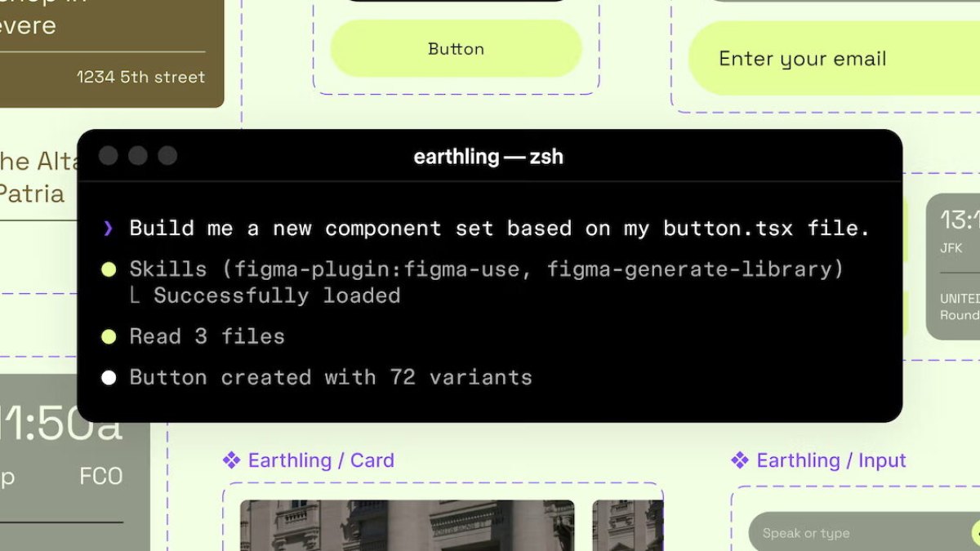Click 'Button created with 72 variants' text
The image size is (980, 551).
(331, 378)
